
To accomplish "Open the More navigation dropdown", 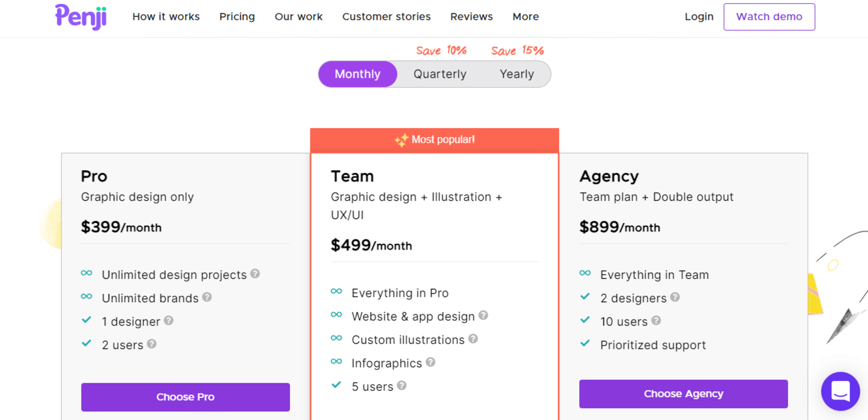I will [525, 17].
